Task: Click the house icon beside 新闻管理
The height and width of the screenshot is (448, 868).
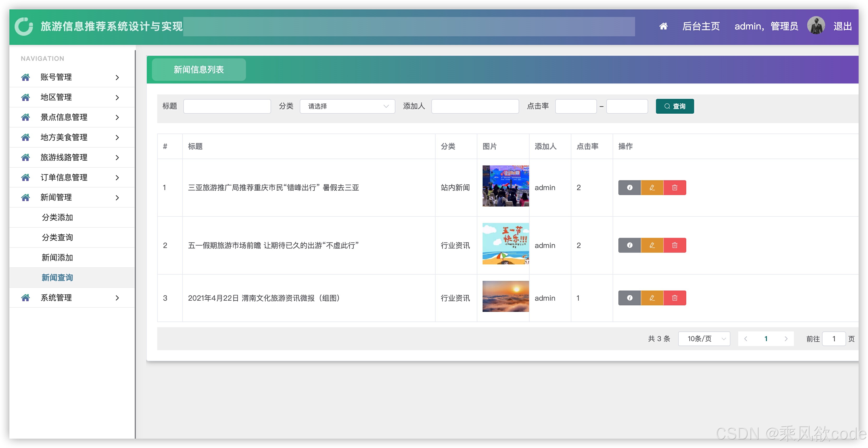Action: (x=26, y=198)
